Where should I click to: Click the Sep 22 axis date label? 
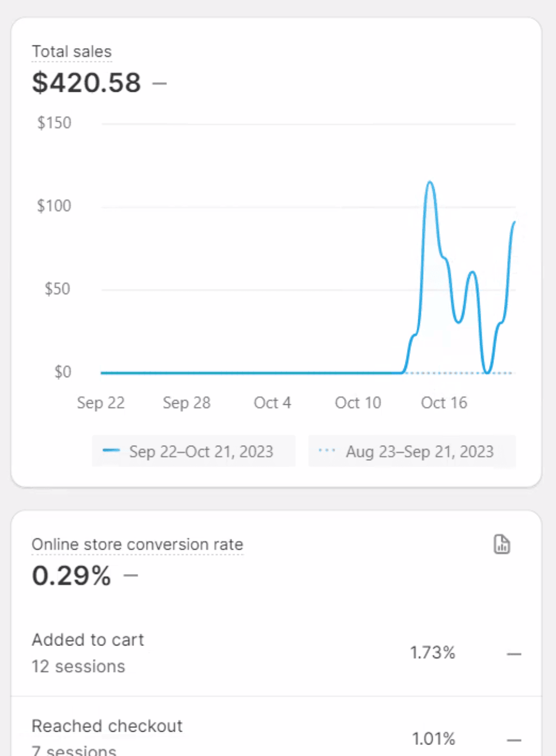click(101, 403)
